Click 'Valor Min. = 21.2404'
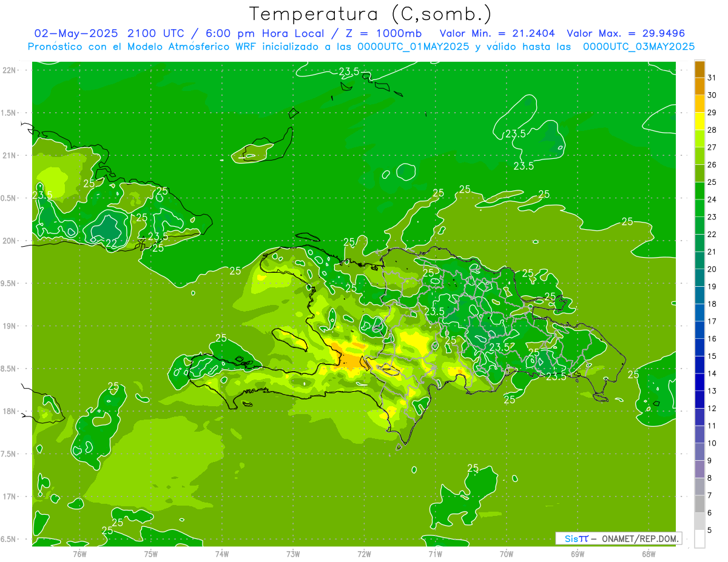 coord(498,33)
